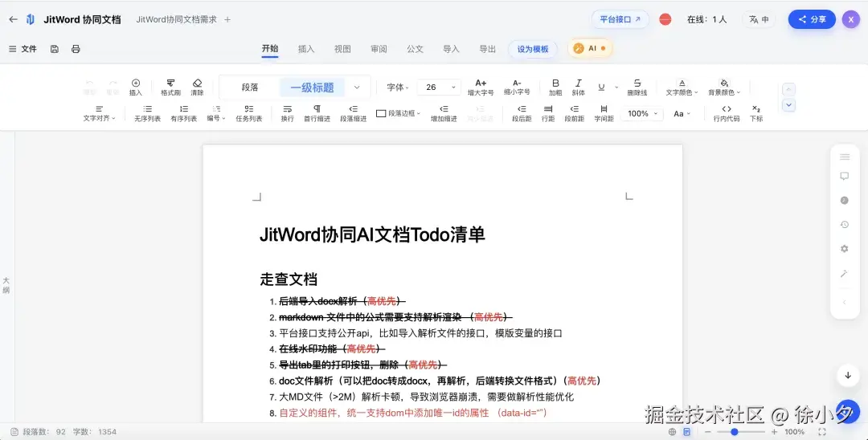Click the 清除 clear formatting eraser
This screenshot has width=868, height=440.
197,87
